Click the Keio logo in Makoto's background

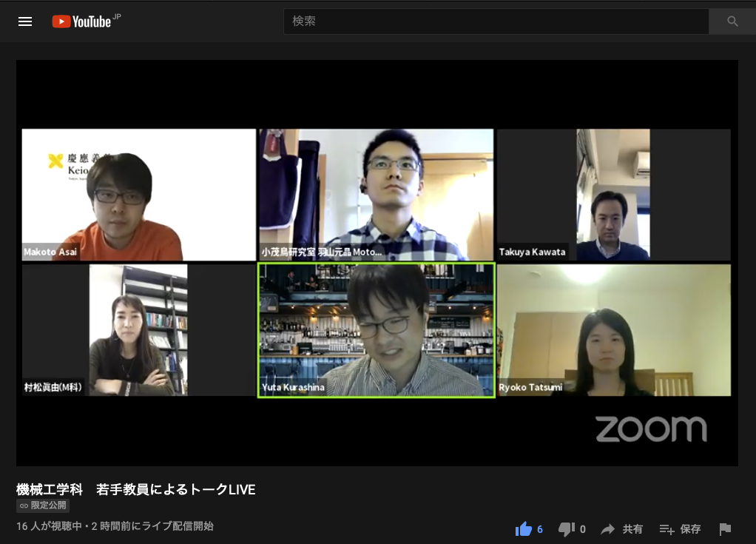[67, 163]
